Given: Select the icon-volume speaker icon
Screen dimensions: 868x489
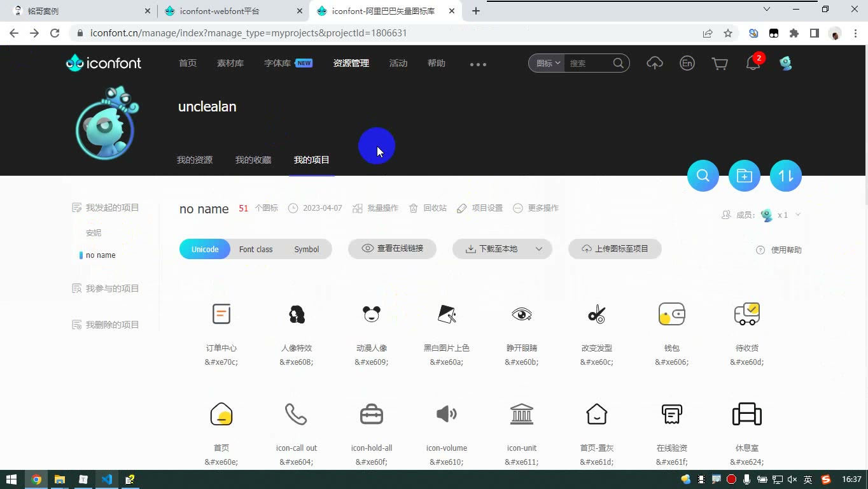Looking at the screenshot, I should click(x=447, y=414).
